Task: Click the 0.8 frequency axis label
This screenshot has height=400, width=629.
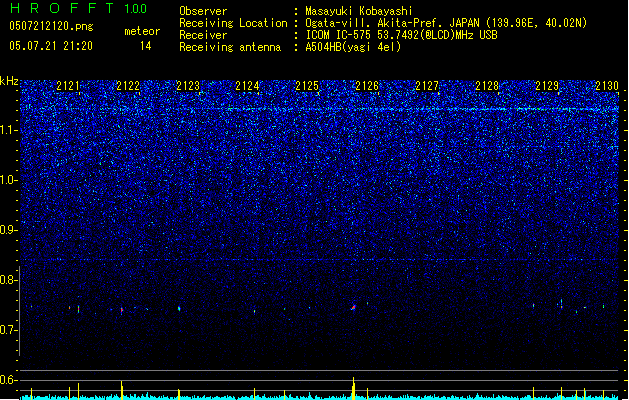Action: [x=8, y=280]
